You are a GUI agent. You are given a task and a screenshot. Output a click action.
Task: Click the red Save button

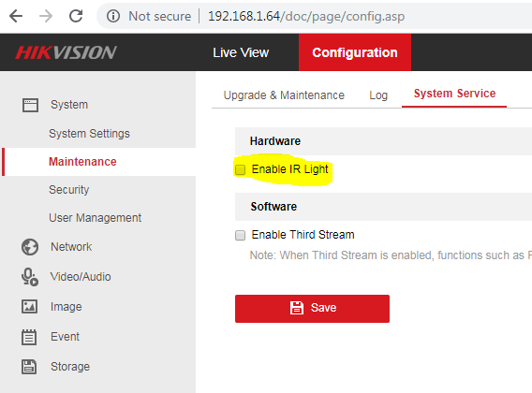tap(312, 308)
